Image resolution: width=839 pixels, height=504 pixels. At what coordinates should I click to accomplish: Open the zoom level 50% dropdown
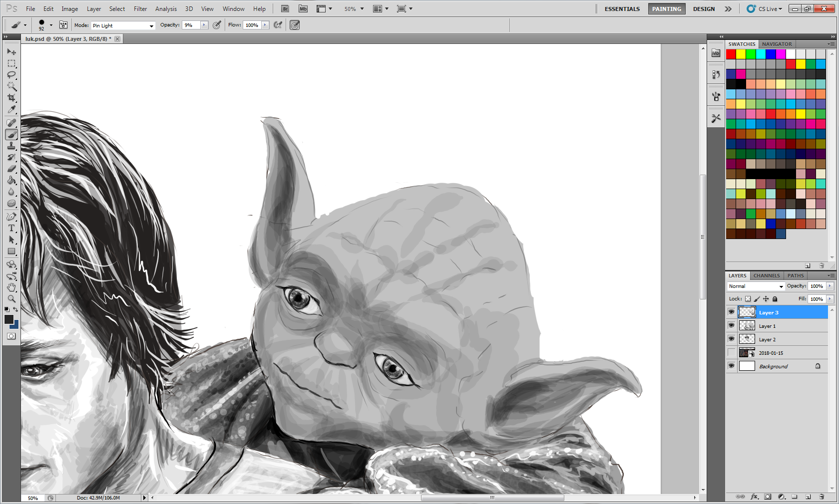tap(354, 9)
